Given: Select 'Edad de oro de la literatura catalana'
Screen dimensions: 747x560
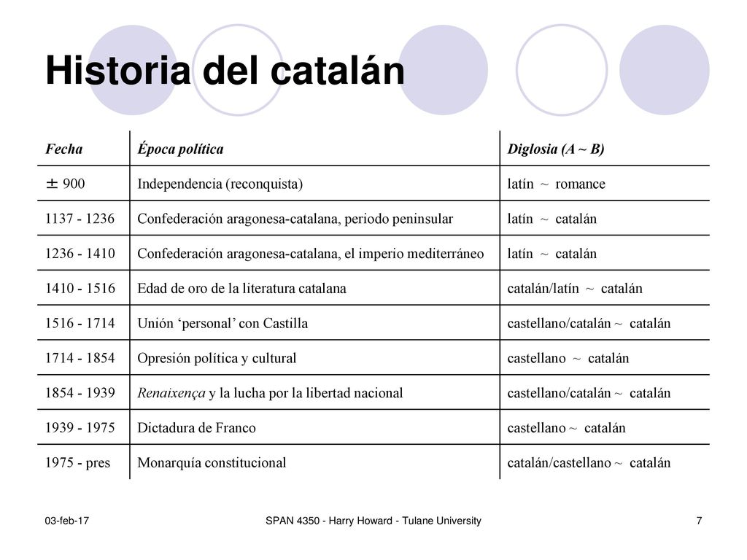Looking at the screenshot, I should [241, 288].
